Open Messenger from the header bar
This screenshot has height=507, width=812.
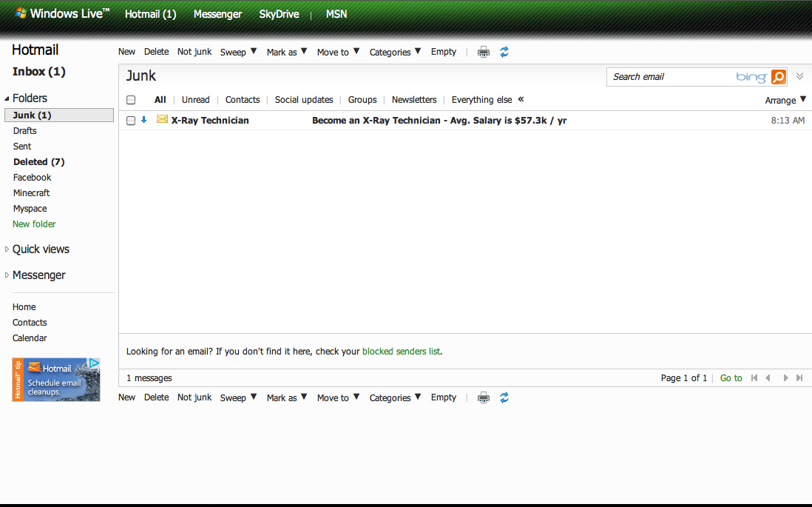pos(217,14)
